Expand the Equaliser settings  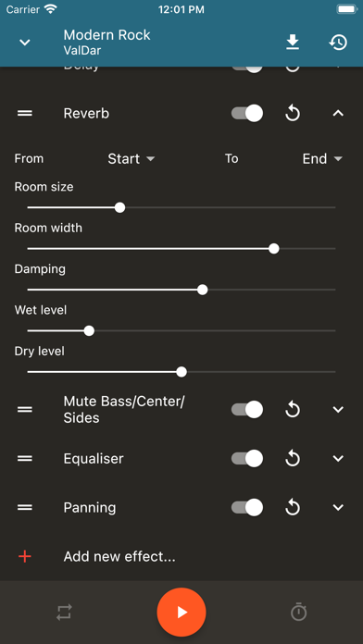tap(338, 458)
